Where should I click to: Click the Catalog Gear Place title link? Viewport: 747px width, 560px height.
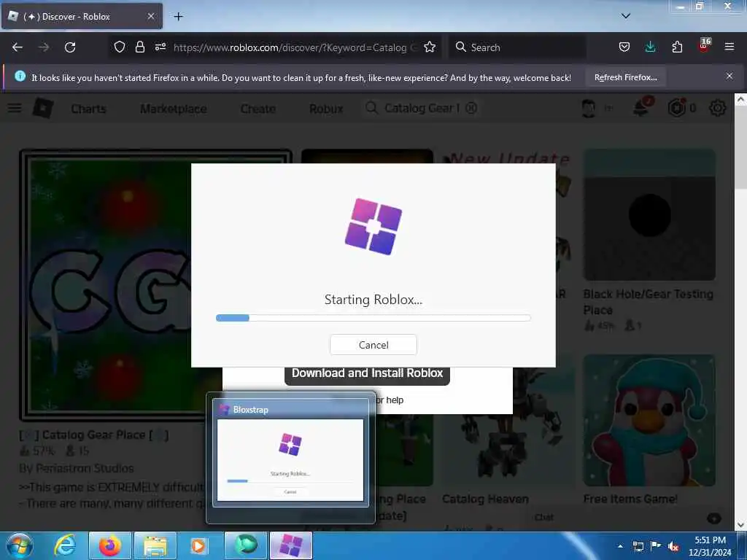tap(94, 435)
